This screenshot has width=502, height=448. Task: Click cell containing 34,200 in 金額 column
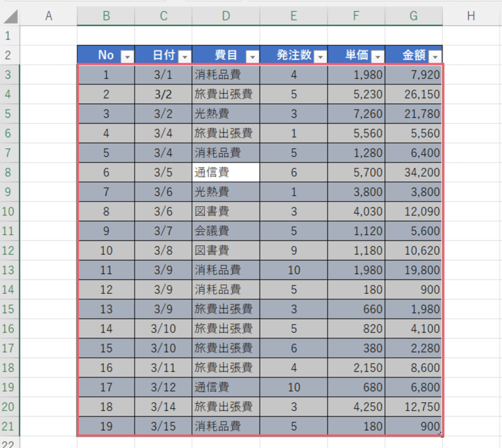[x=413, y=172]
